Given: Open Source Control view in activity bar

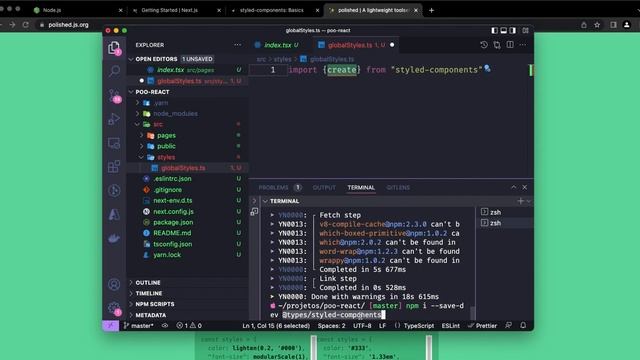Looking at the screenshot, I should 114,96.
